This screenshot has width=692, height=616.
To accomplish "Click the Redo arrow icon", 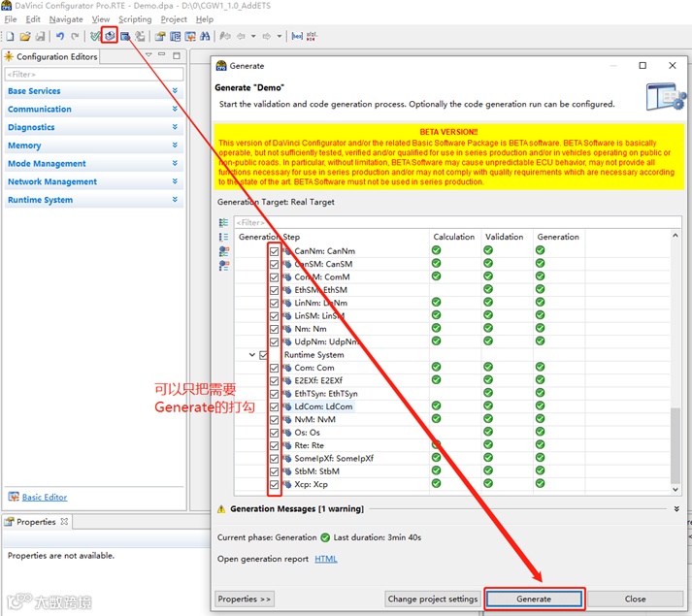I will (x=75, y=36).
